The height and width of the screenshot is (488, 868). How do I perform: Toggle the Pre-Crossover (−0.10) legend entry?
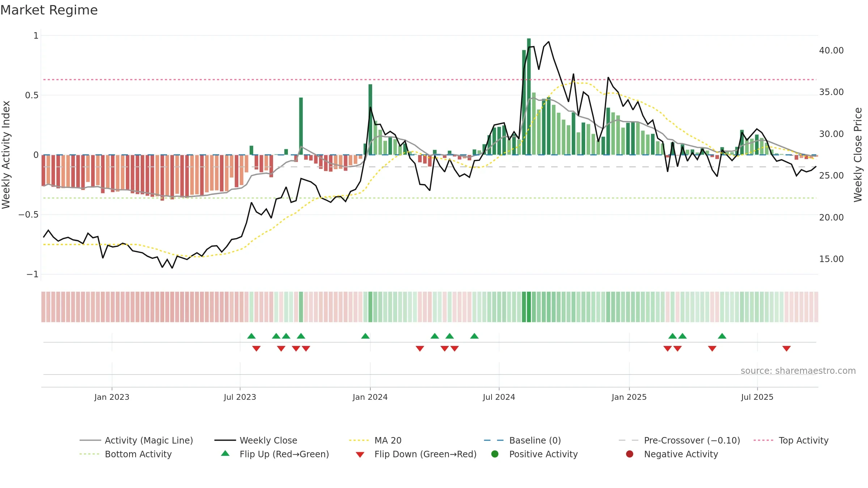[679, 440]
